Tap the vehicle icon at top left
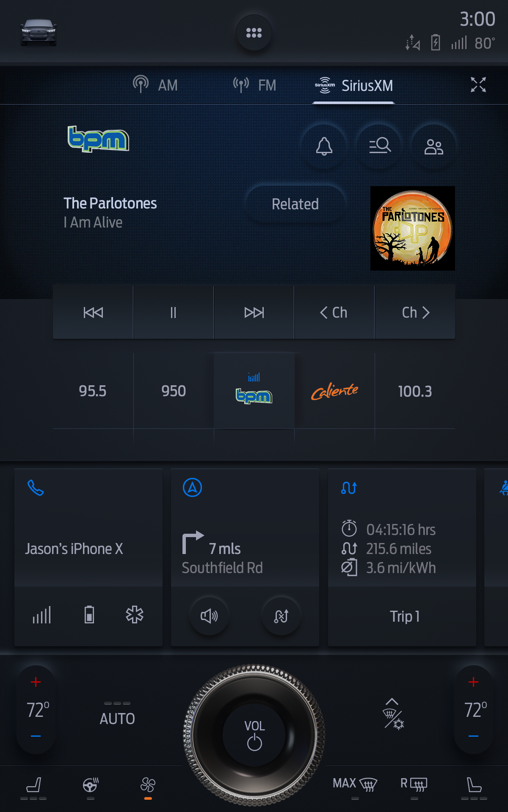Image resolution: width=508 pixels, height=812 pixels. [39, 33]
